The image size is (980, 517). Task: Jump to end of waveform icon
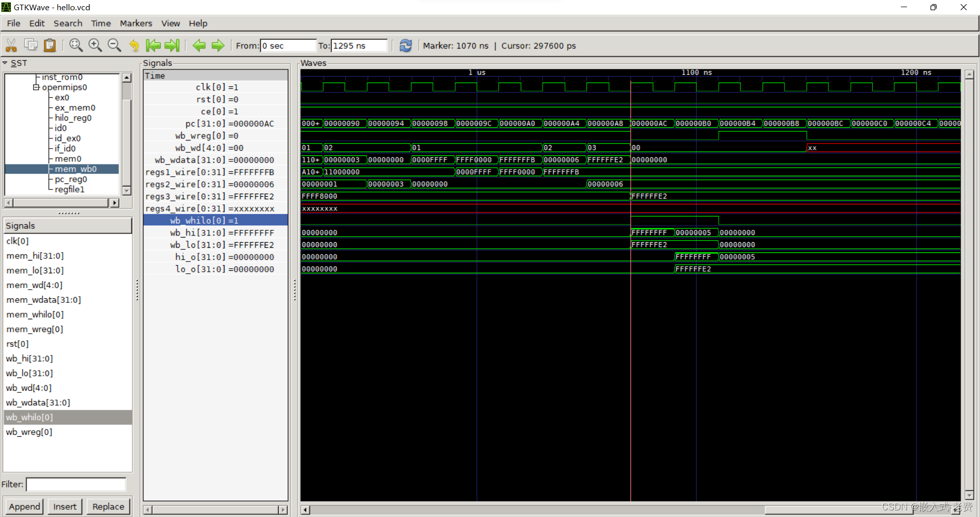[172, 45]
